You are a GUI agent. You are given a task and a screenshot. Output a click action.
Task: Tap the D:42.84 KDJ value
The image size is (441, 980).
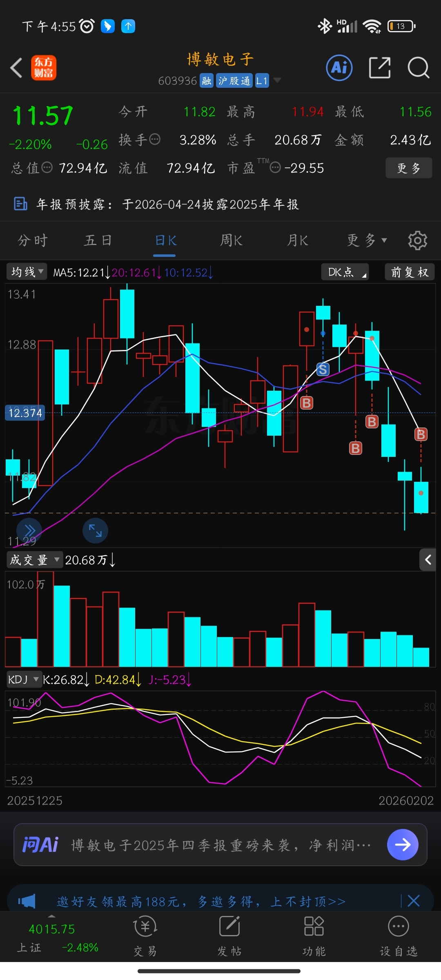coord(118,679)
